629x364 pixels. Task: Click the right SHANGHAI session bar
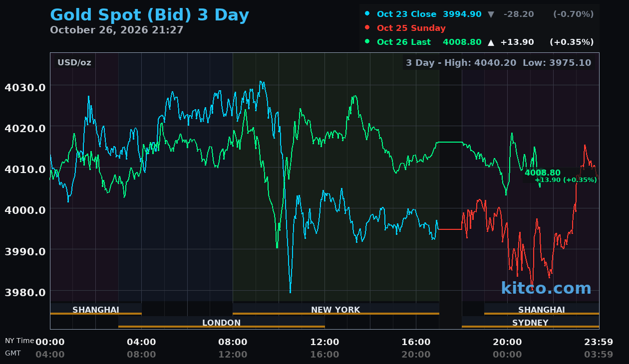point(542,309)
